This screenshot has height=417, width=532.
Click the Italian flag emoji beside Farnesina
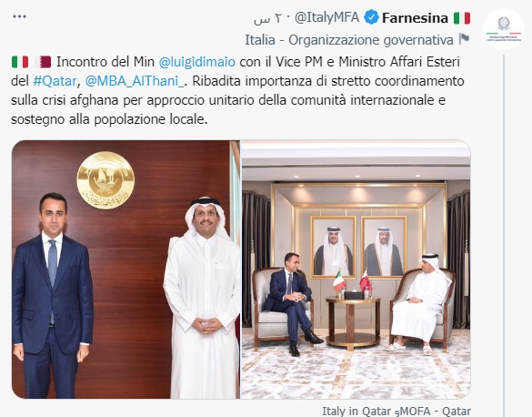coord(462,17)
